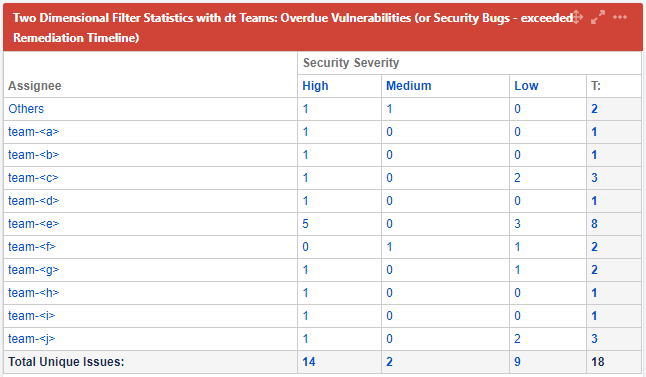Open the team-<f> assignee link
This screenshot has height=377, width=646.
pos(32,247)
